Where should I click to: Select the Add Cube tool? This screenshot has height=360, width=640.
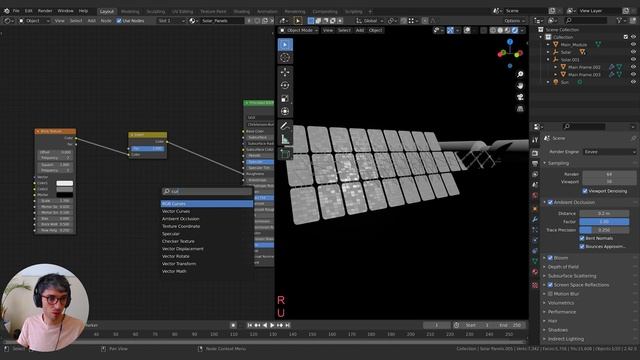click(285, 153)
